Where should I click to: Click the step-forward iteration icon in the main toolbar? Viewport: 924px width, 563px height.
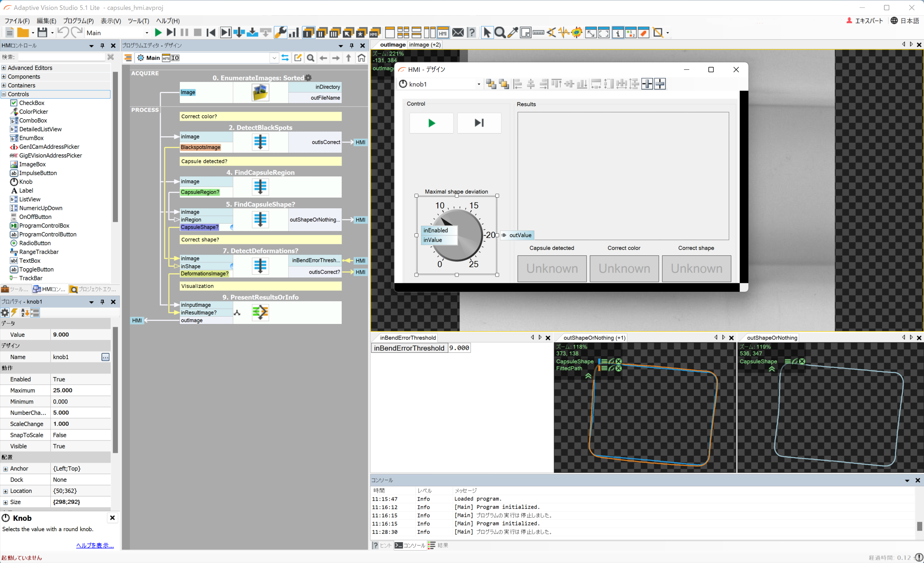(x=171, y=33)
